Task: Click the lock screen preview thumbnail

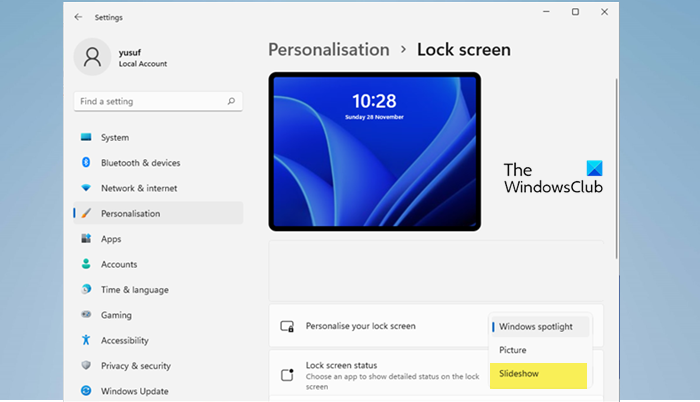Action: pos(375,151)
